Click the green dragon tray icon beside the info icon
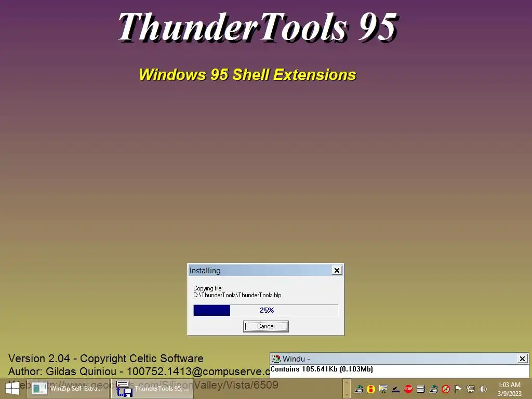The height and width of the screenshot is (399, 532). [x=358, y=389]
